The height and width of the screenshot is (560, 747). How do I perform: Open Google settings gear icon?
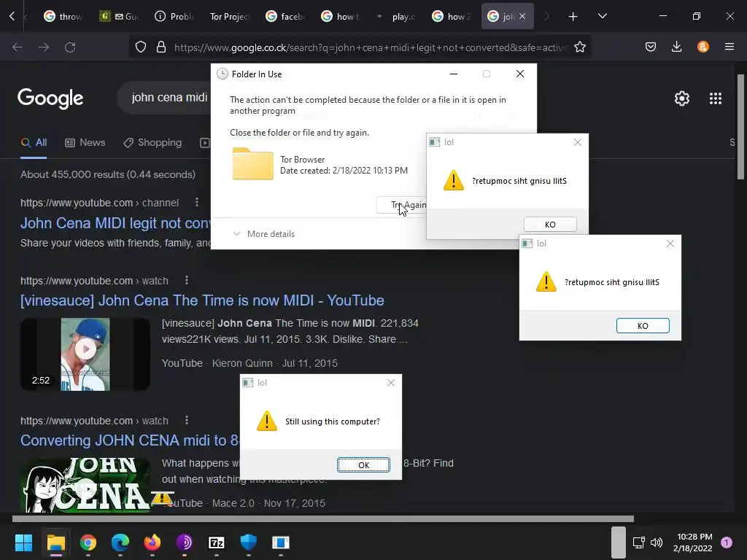(x=682, y=98)
